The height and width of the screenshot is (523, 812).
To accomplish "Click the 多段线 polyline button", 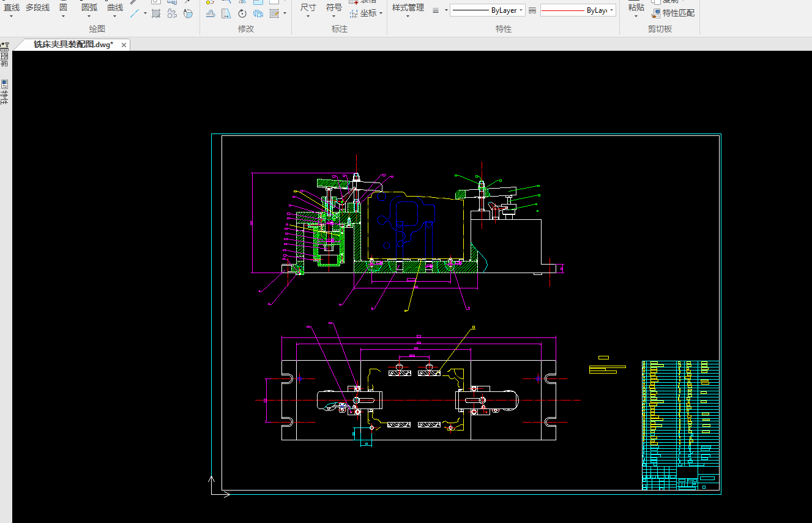I will (37, 7).
